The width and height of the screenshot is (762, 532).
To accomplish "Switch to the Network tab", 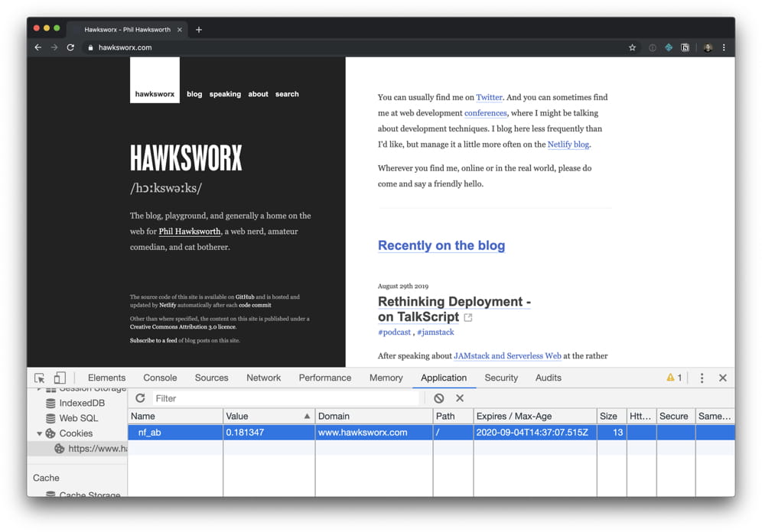I will click(x=263, y=378).
